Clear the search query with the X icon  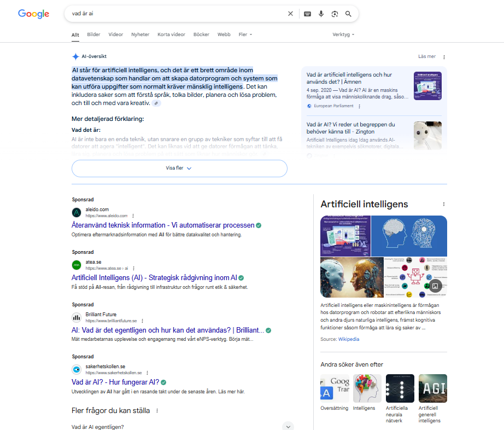pos(290,14)
